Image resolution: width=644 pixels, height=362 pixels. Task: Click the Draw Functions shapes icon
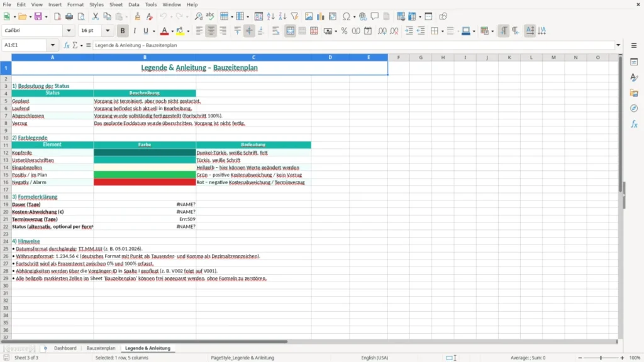443,16
